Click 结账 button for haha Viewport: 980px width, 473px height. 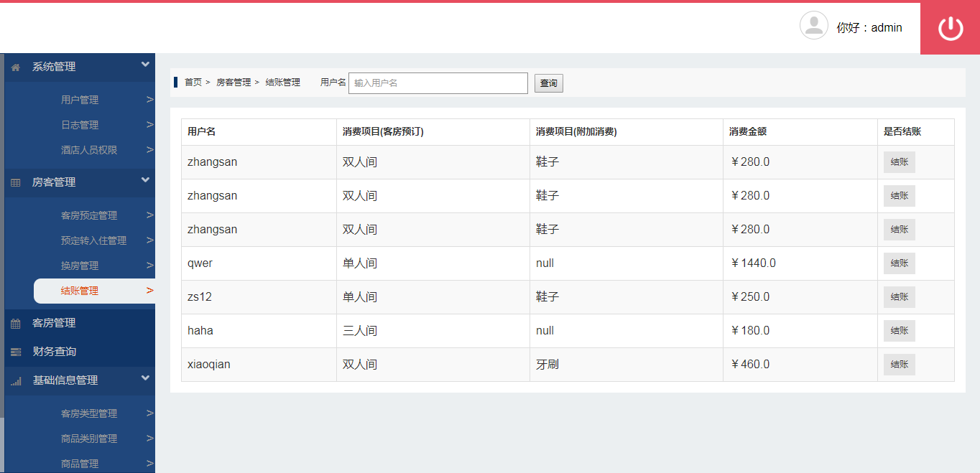click(x=900, y=331)
